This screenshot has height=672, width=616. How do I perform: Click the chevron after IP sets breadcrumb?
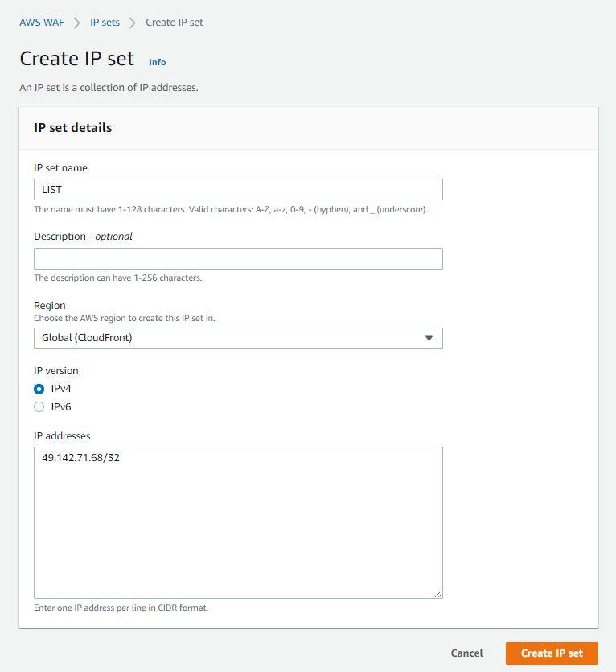coord(133,23)
